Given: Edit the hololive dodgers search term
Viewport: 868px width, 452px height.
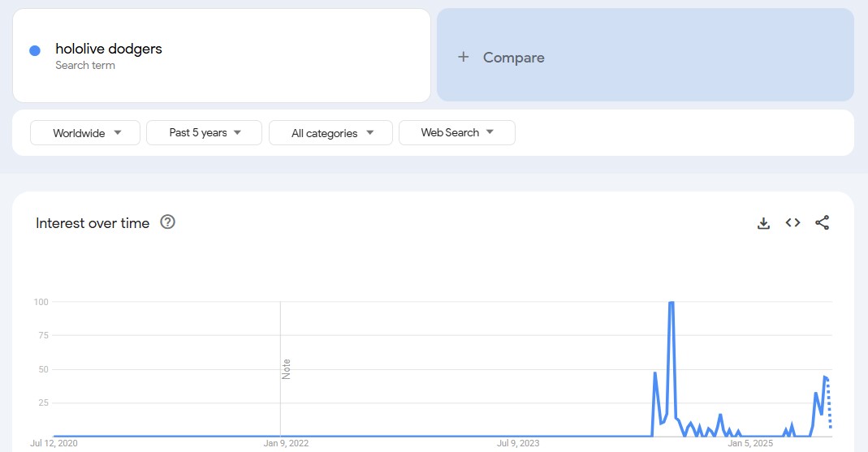Looking at the screenshot, I should click(109, 49).
